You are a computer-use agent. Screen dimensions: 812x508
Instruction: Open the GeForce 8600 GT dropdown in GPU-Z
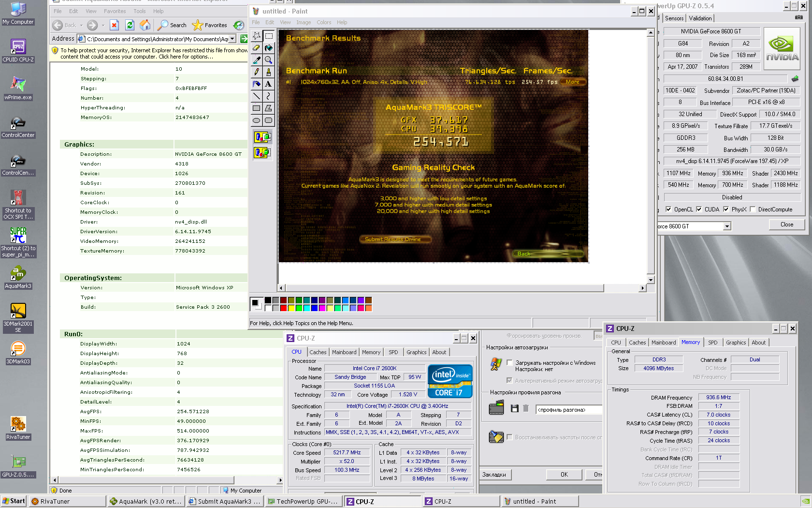[x=727, y=226]
